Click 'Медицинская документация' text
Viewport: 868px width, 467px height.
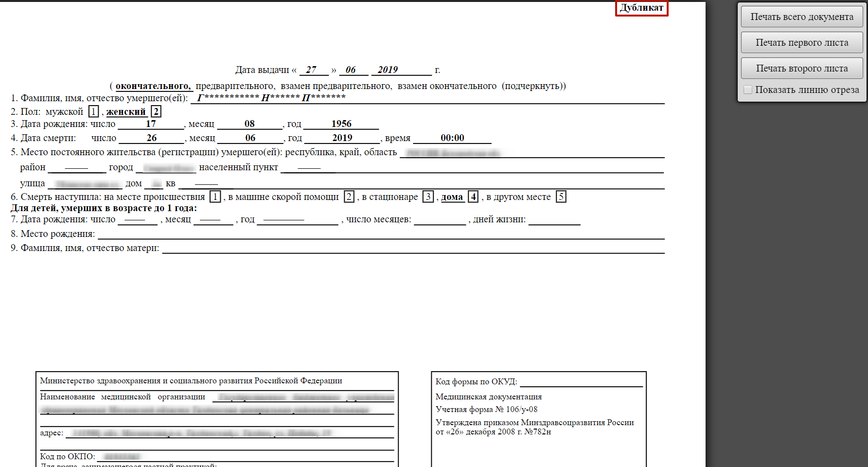[489, 396]
